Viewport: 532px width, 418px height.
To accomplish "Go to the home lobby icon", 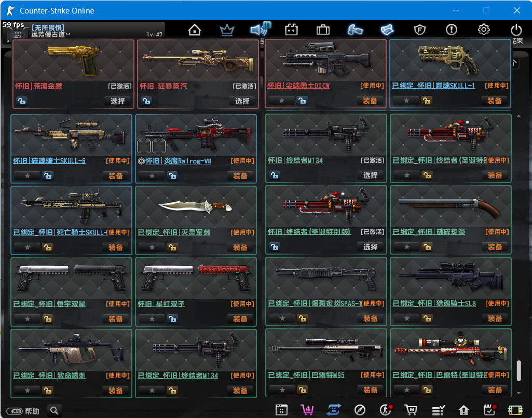I will pos(195,30).
